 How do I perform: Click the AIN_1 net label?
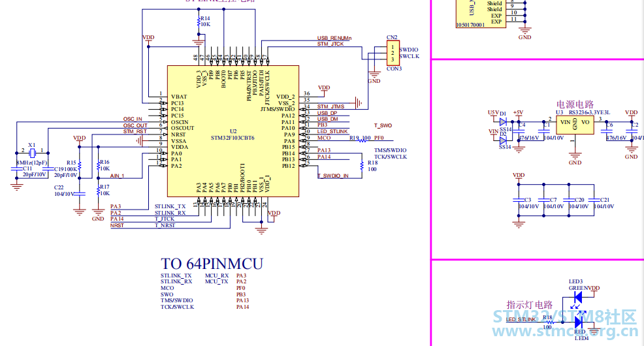pos(117,176)
